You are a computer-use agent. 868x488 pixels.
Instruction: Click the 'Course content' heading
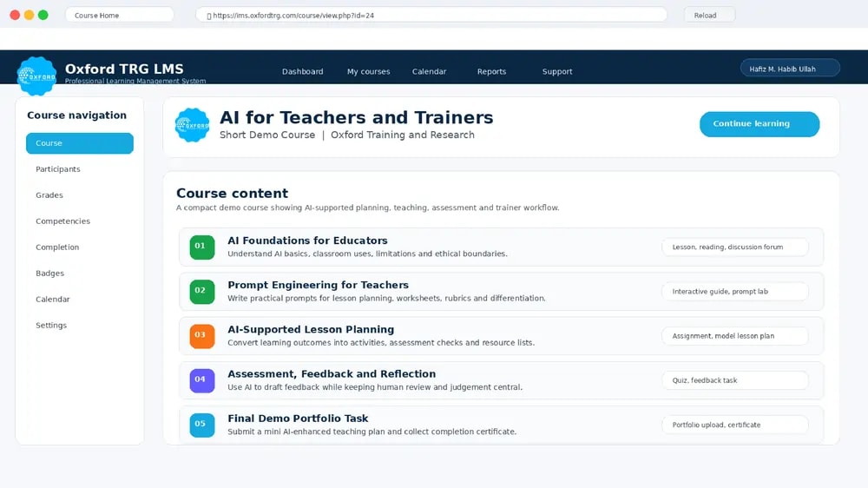pyautogui.click(x=232, y=194)
